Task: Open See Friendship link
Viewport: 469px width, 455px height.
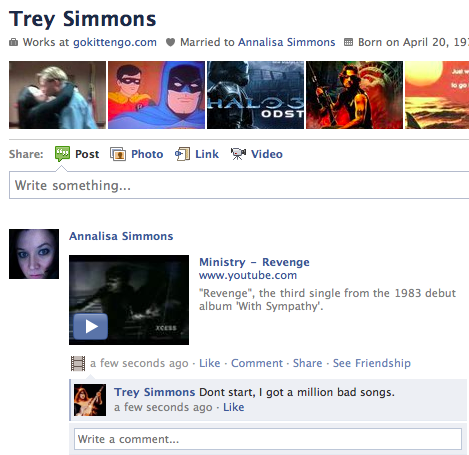Action: click(x=372, y=363)
